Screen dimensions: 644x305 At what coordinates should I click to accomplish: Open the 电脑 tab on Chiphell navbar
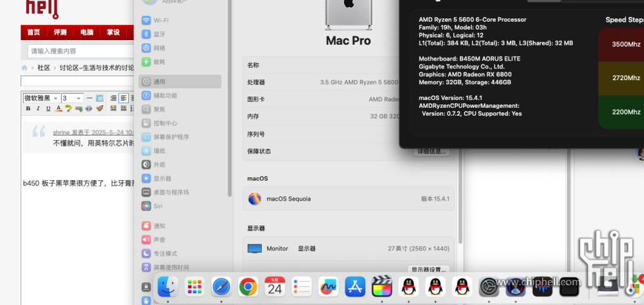pos(87,32)
